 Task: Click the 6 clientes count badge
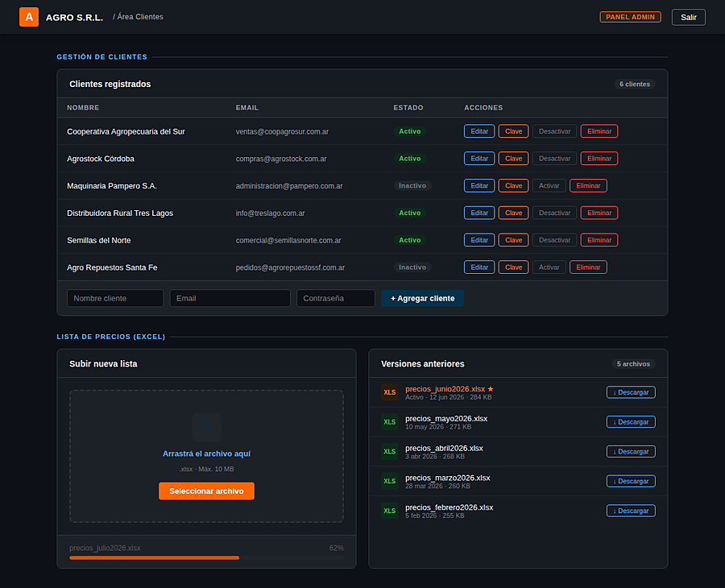pyautogui.click(x=635, y=84)
